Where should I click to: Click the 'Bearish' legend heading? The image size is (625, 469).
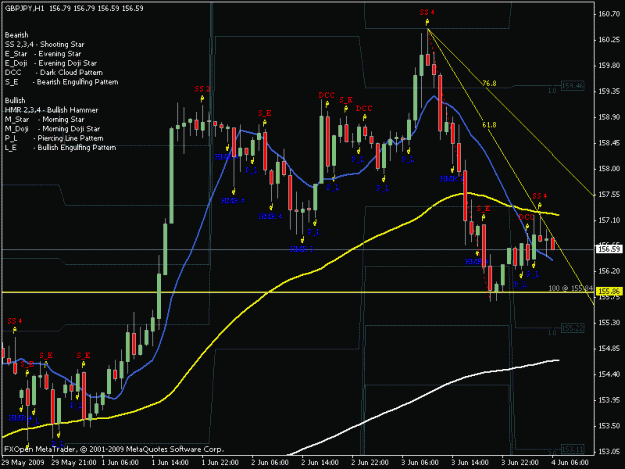pyautogui.click(x=16, y=35)
